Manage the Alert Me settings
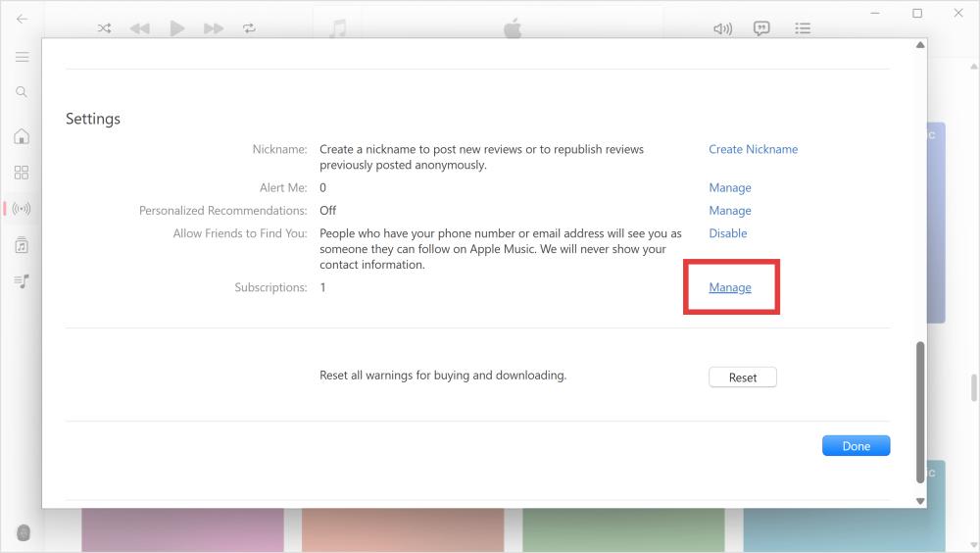Image resolution: width=980 pixels, height=553 pixels. coord(730,187)
